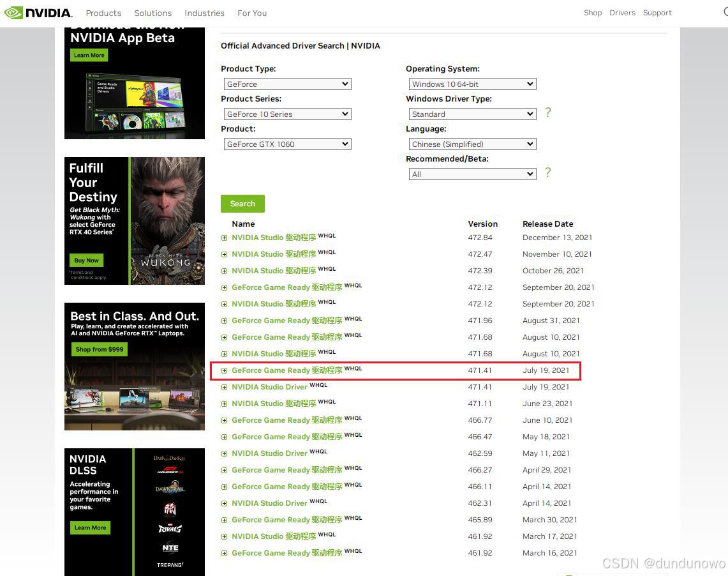The width and height of the screenshot is (728, 576).
Task: Click release date October 26, 2021
Action: pyautogui.click(x=553, y=271)
